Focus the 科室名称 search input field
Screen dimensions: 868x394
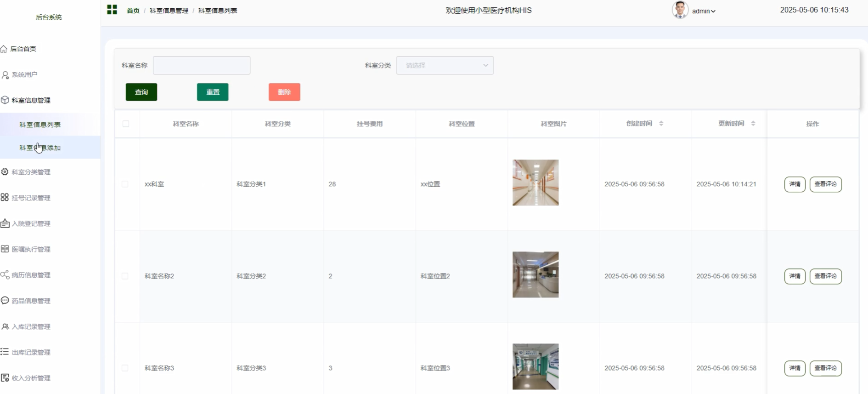click(x=202, y=65)
